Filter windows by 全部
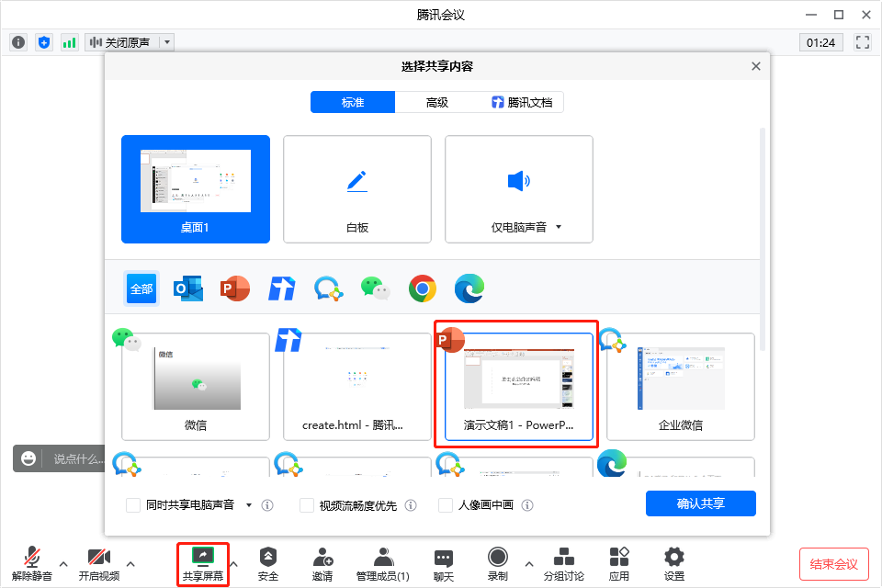Screen dimensions: 882x588 pos(141,288)
